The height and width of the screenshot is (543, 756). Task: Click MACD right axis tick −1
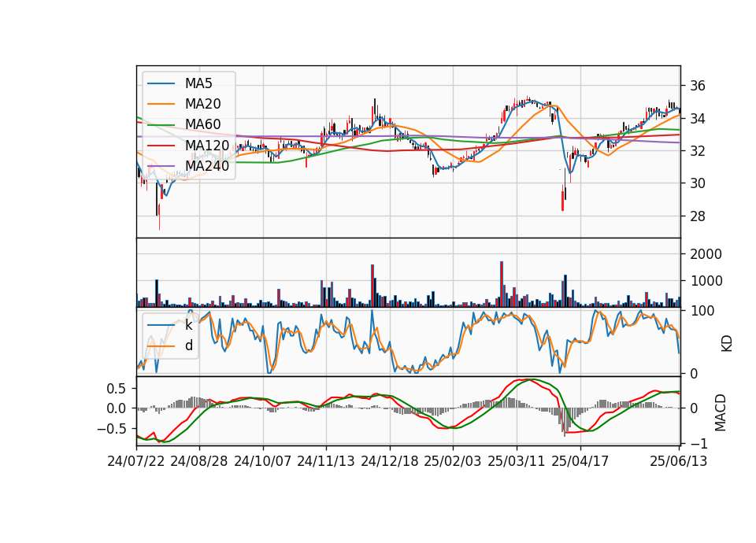699,443
